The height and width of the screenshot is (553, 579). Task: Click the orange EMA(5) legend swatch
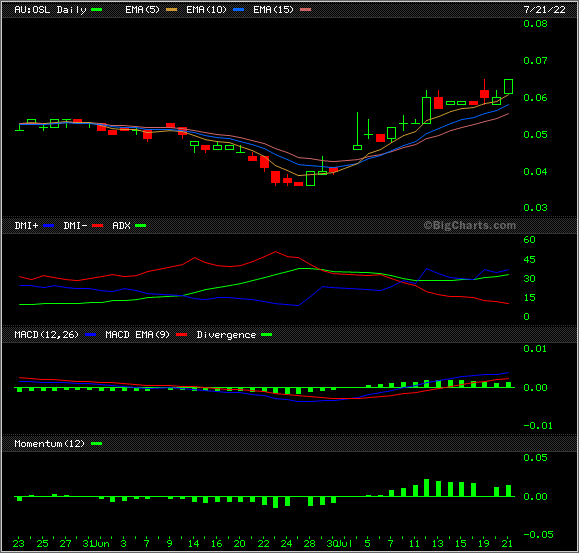coord(171,10)
